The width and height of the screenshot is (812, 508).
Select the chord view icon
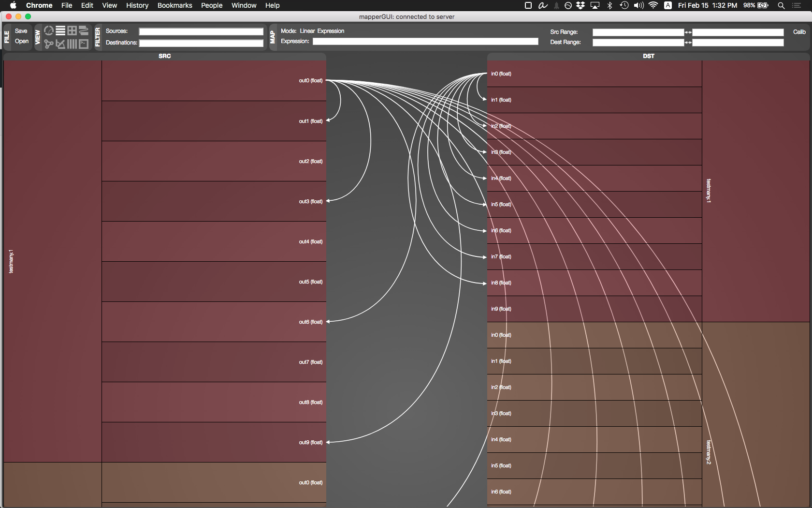49,30
